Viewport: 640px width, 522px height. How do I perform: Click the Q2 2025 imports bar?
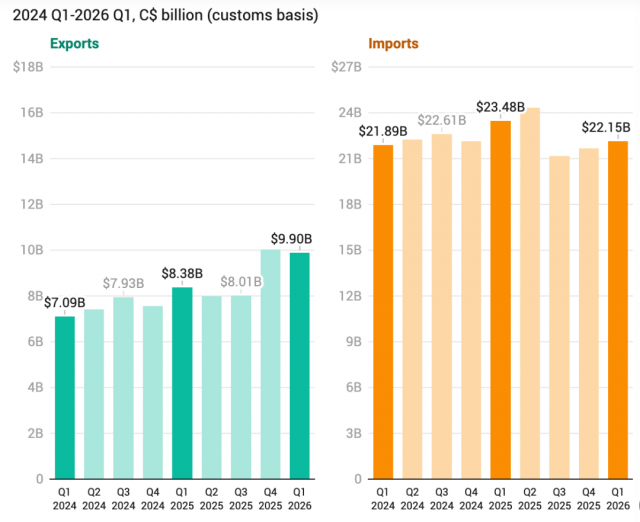(x=530, y=293)
